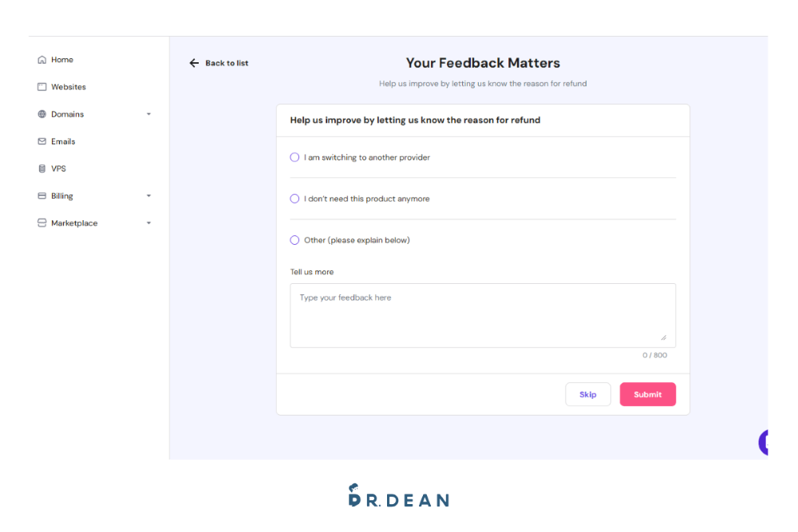Screen dimensions: 798x532
Task: Click the Websites browser window icon
Action: click(x=42, y=87)
